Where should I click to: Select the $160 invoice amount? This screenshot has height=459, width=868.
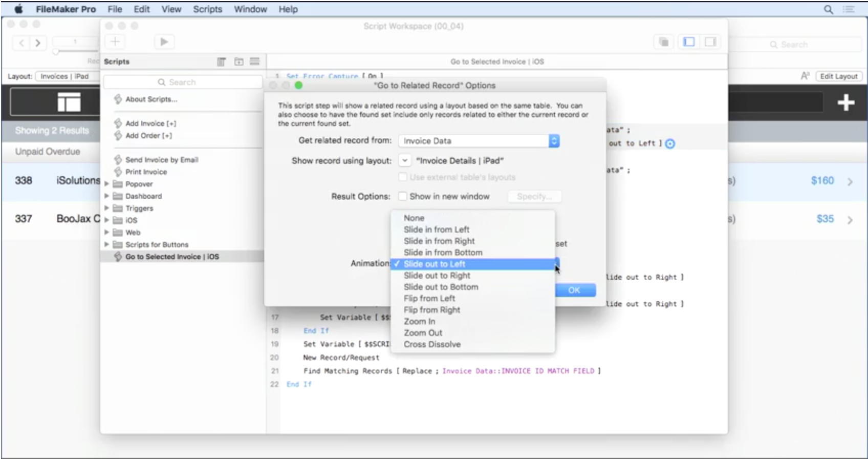pos(822,181)
